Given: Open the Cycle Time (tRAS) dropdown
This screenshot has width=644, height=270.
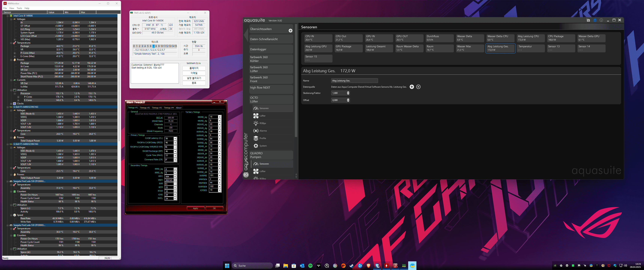Looking at the screenshot, I should (x=175, y=156).
